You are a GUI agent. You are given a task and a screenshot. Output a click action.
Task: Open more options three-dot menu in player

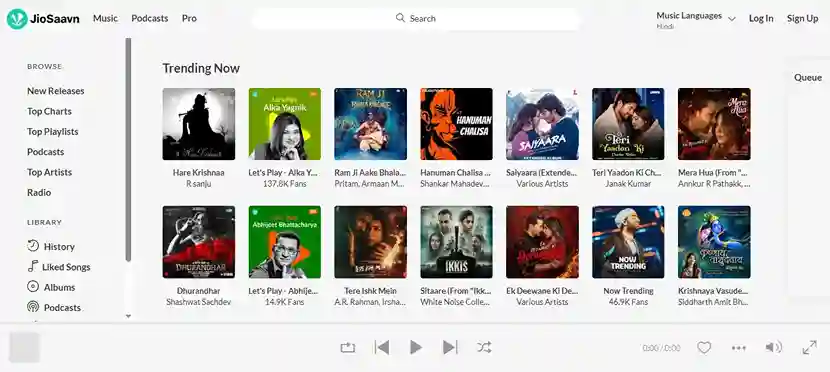[x=738, y=348]
